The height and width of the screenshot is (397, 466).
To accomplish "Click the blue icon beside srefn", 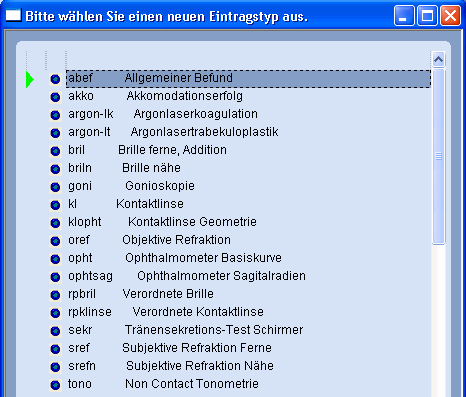I will (x=55, y=367).
